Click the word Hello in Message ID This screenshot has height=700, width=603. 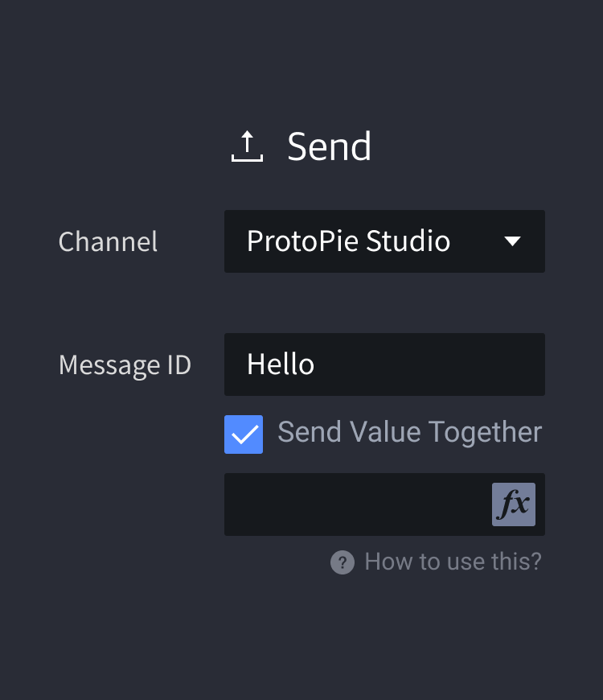[281, 364]
